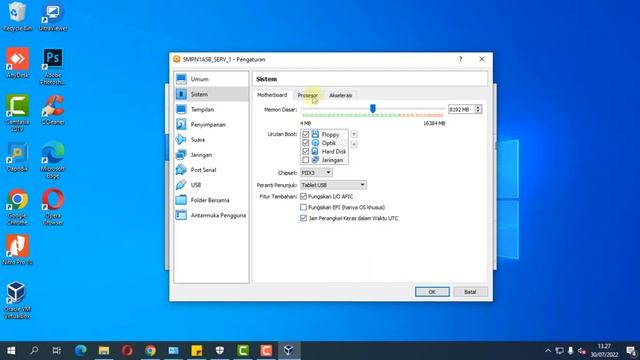This screenshot has width=640, height=360.
Task: Open Opera Browser desktop shortcut
Action: (x=53, y=207)
